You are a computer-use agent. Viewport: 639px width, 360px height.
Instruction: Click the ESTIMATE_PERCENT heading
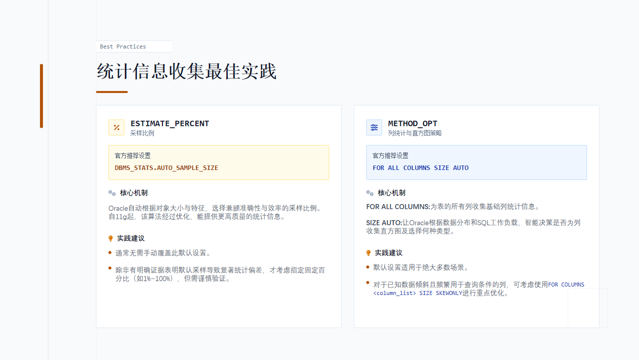click(x=170, y=123)
